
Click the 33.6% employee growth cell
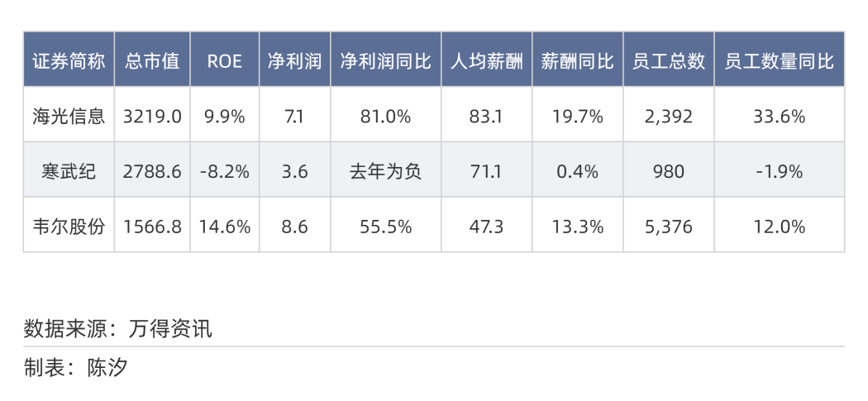[779, 116]
